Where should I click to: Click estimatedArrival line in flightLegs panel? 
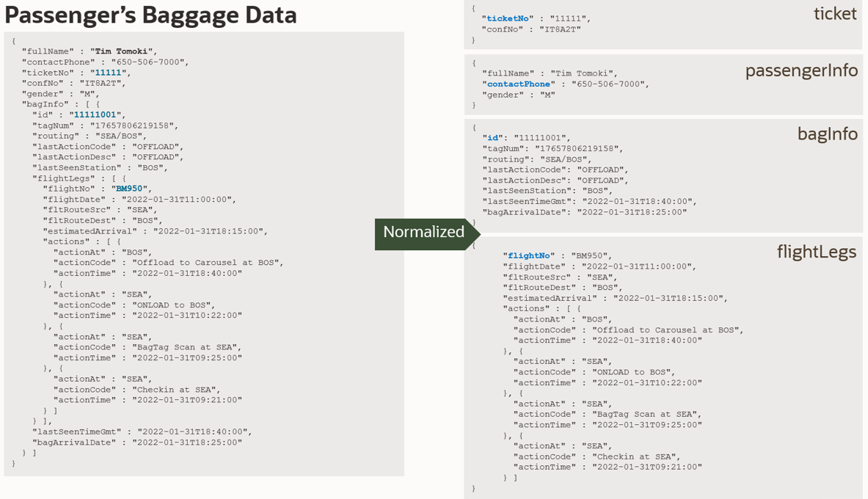click(x=614, y=299)
